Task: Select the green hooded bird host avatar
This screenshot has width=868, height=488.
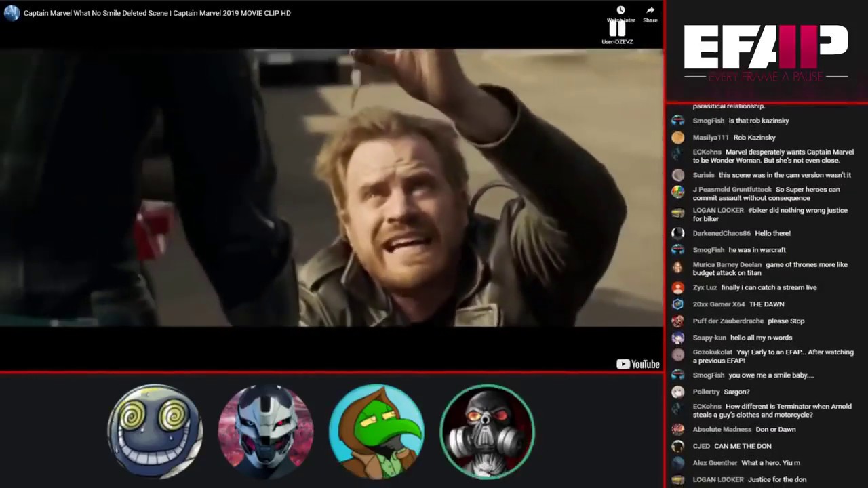Action: tap(376, 432)
